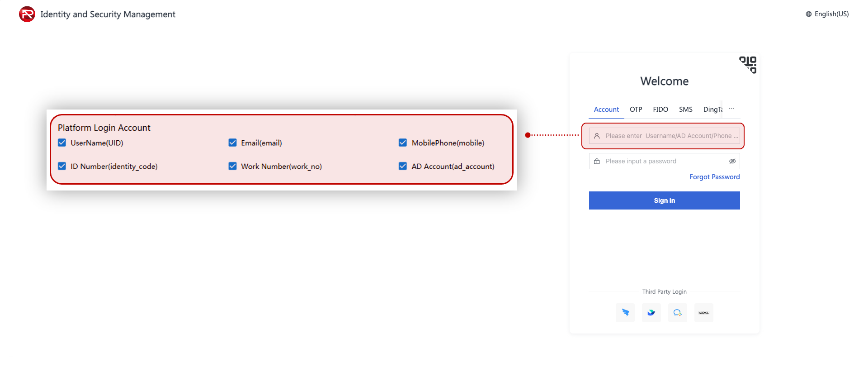
Task: Toggle password visibility eye icon
Action: (x=732, y=161)
